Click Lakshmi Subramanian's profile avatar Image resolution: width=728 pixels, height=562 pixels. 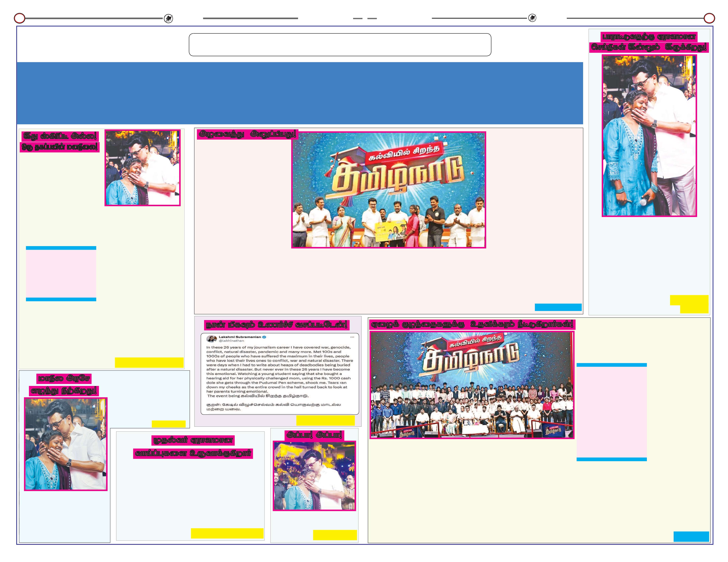[x=212, y=339]
